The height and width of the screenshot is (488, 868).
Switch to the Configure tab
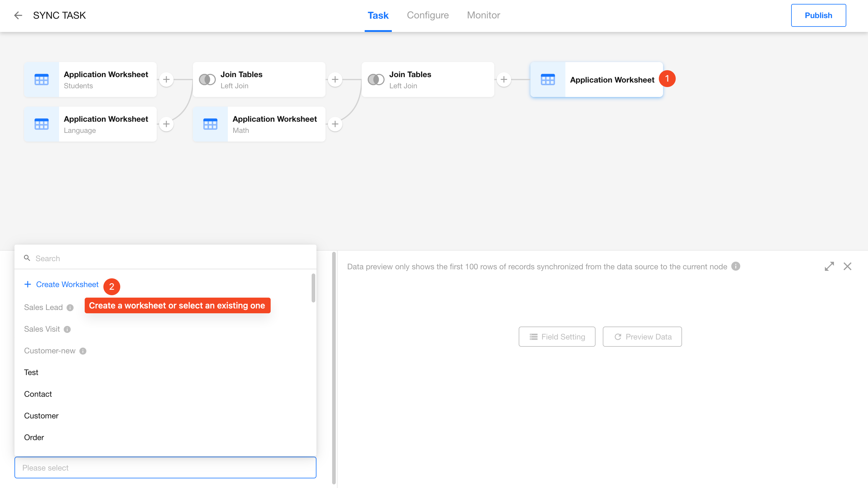[x=428, y=15]
